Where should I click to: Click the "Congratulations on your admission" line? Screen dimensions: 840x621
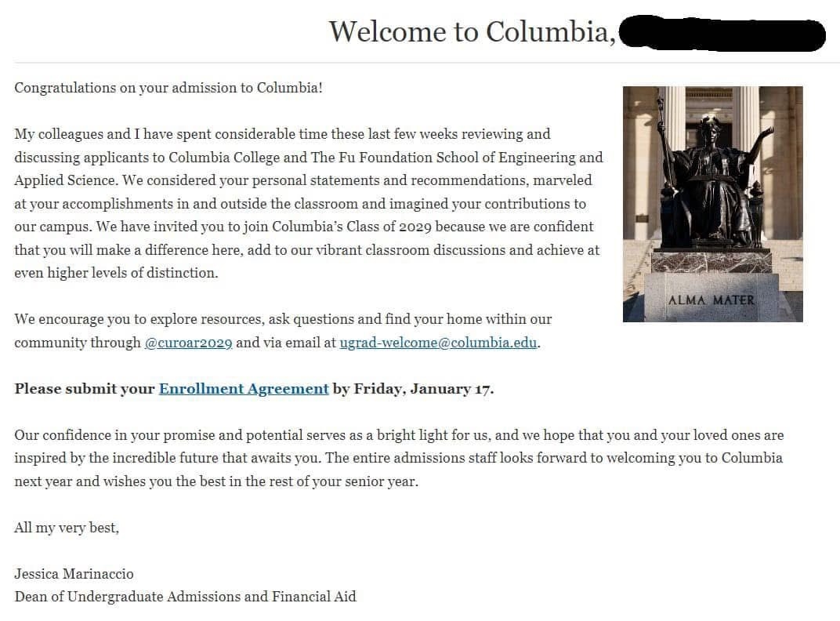[x=168, y=88]
